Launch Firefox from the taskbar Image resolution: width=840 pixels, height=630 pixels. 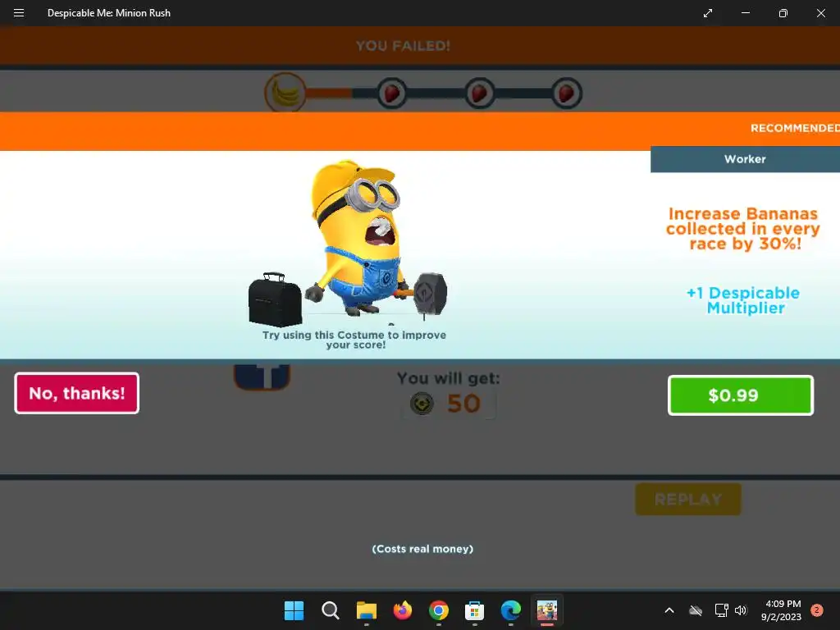(402, 610)
